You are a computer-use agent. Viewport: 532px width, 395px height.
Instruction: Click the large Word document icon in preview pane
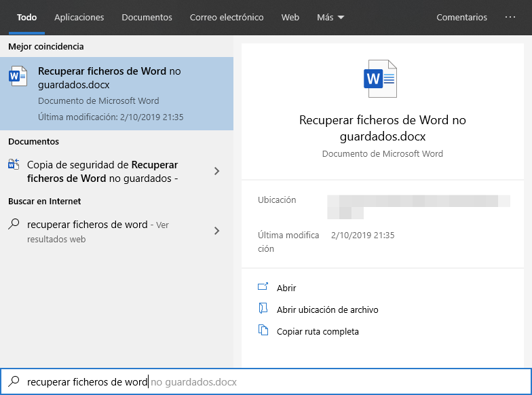(x=380, y=79)
